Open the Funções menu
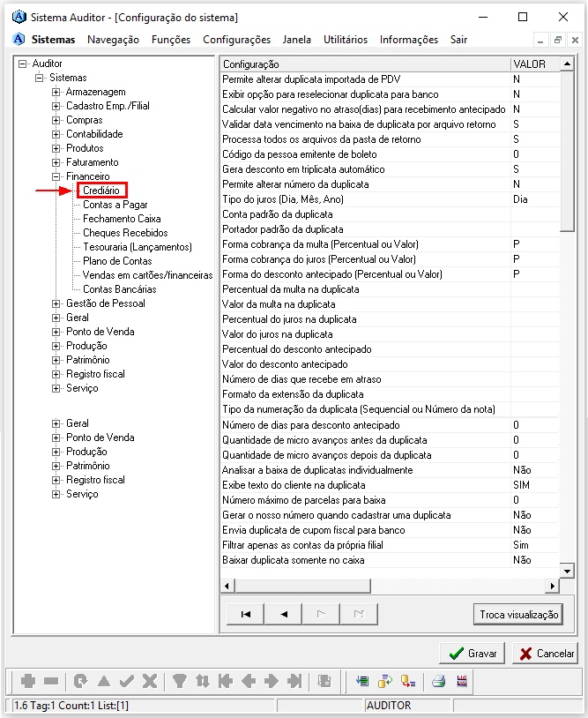Screen dimensions: 588x718 coord(171,40)
